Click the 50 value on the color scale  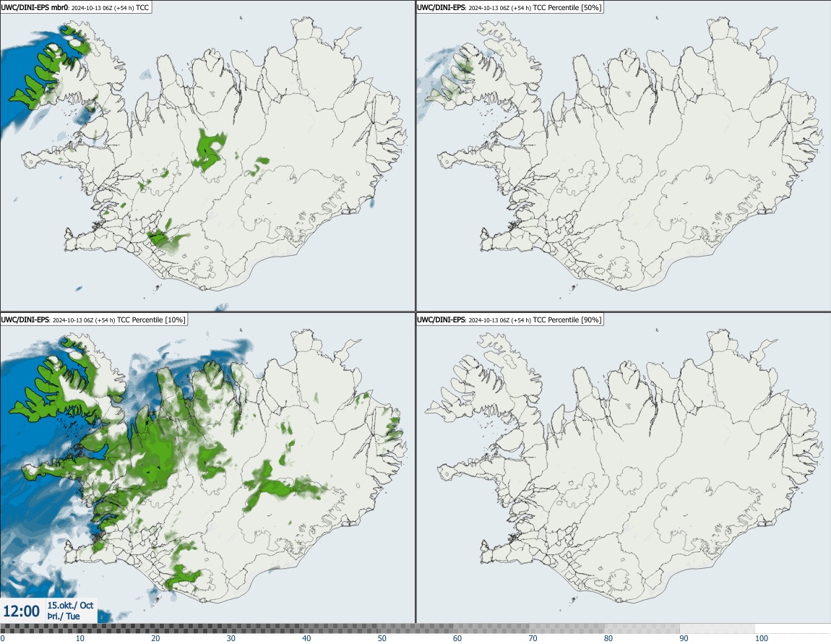(x=382, y=638)
